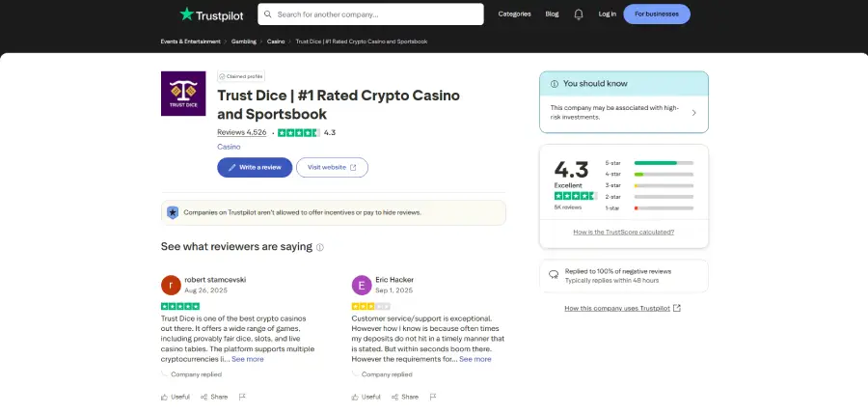The height and width of the screenshot is (414, 868).
Task: Expand 'See more' on Eric Hacker's review
Action: pos(475,359)
